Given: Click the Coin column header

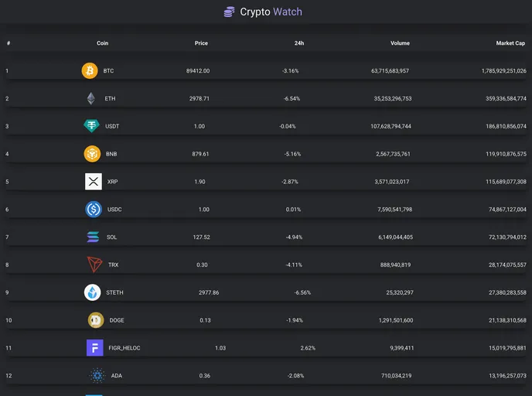Looking at the screenshot, I should [102, 43].
